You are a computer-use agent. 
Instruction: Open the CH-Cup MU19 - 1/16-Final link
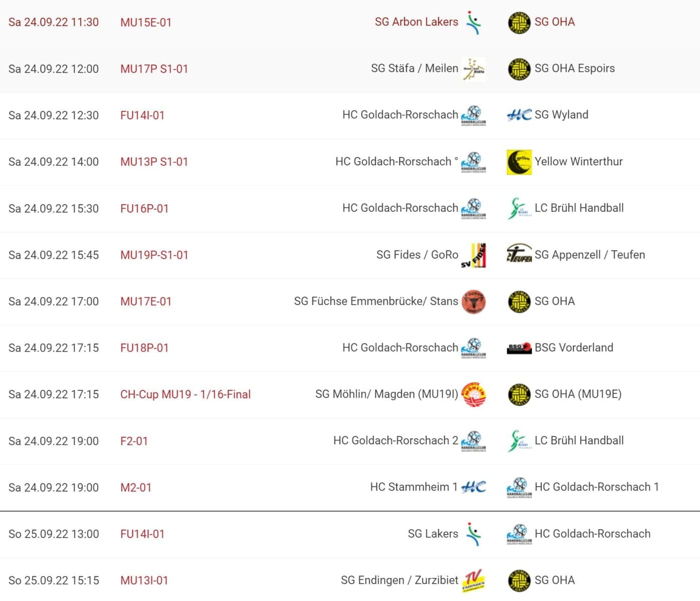pyautogui.click(x=185, y=395)
